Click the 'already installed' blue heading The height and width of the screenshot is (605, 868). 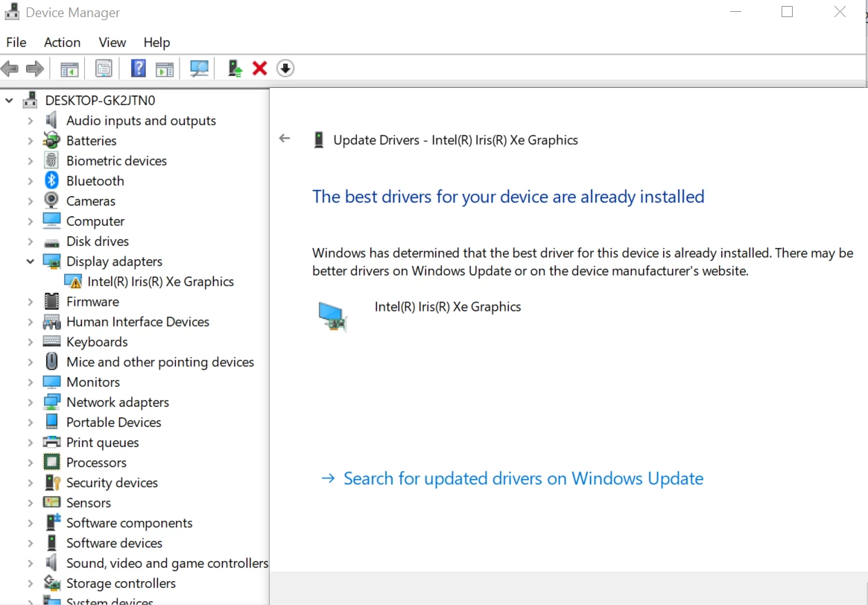tap(508, 197)
